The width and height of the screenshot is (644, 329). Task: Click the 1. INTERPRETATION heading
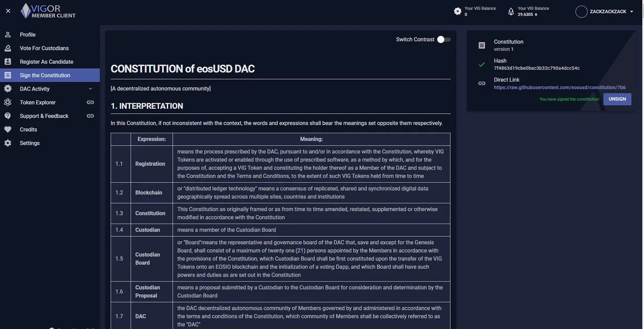(x=147, y=106)
